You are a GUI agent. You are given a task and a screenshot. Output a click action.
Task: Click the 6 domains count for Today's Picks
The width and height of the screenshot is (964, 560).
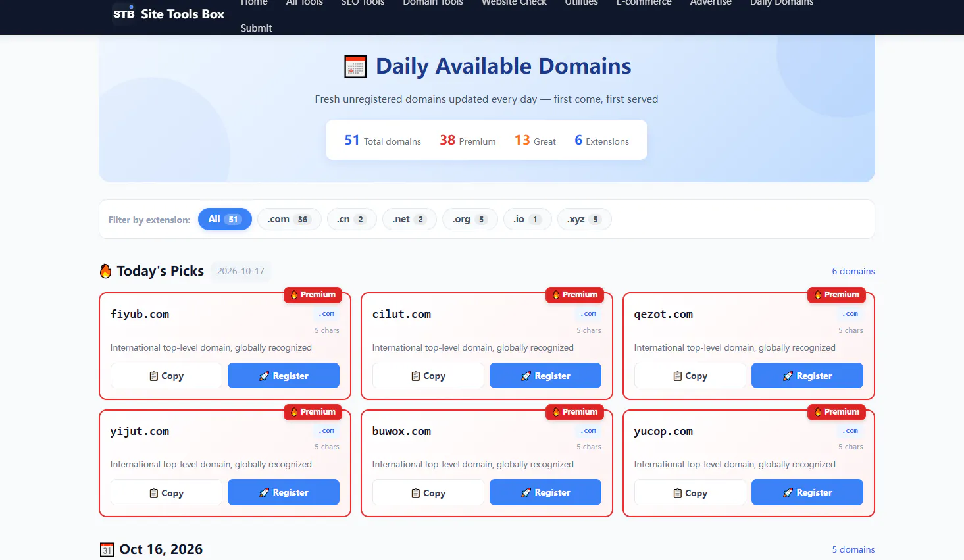point(853,271)
